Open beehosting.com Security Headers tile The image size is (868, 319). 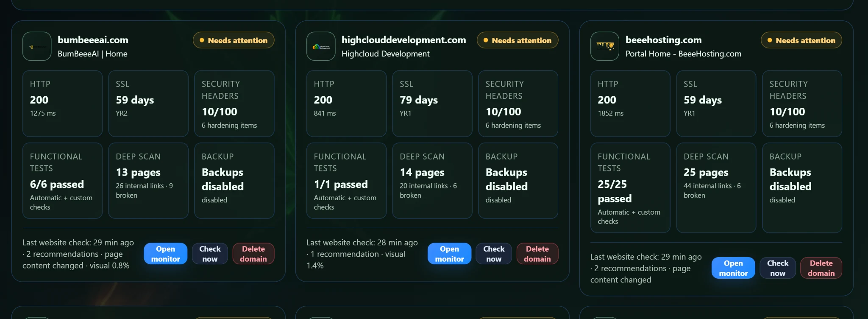[802, 104]
